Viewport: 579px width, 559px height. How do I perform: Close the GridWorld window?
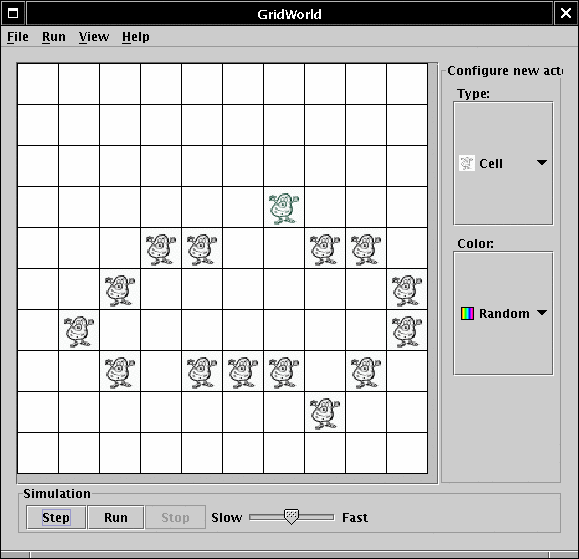click(x=566, y=14)
